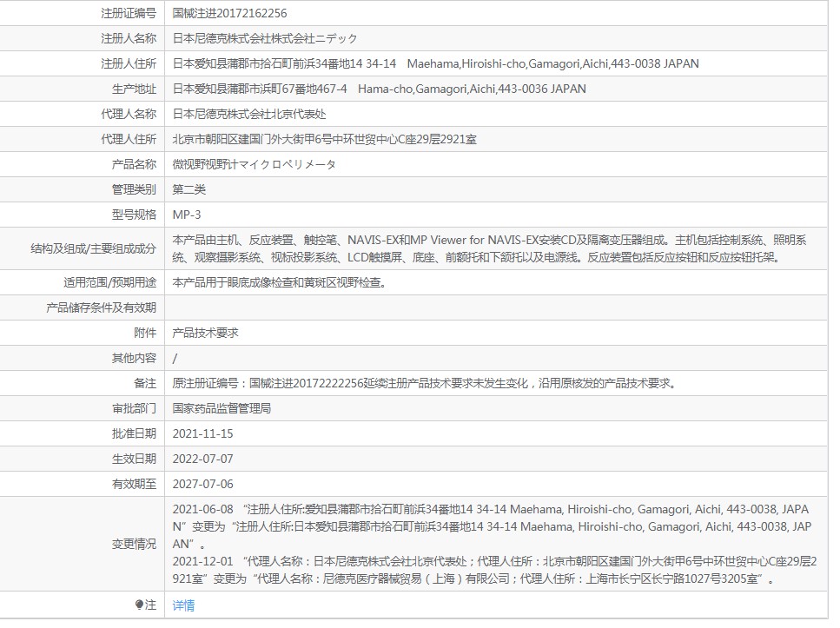Click the 管理类别 label

(x=134, y=189)
